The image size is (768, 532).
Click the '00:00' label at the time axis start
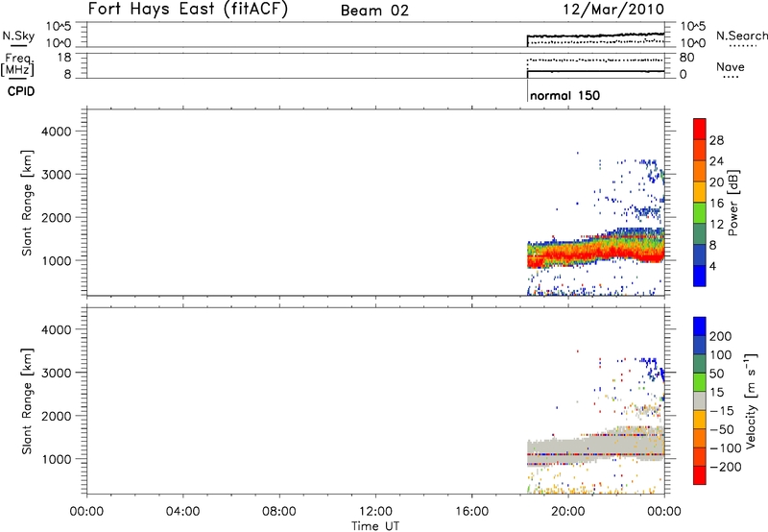point(86,512)
